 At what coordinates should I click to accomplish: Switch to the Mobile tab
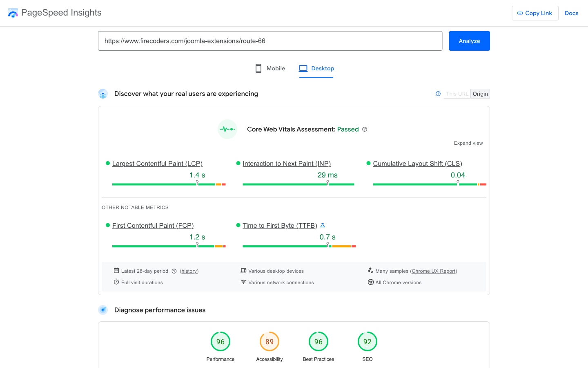pyautogui.click(x=270, y=68)
